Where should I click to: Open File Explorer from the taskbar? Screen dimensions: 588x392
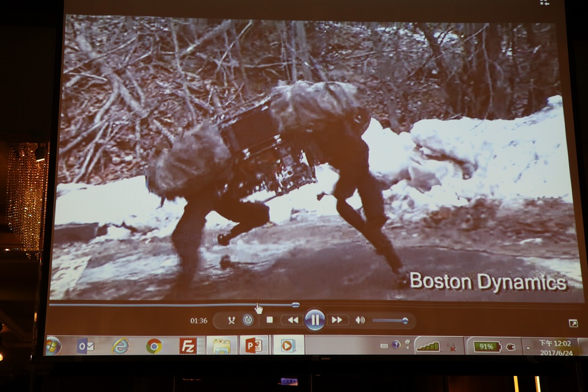click(222, 346)
